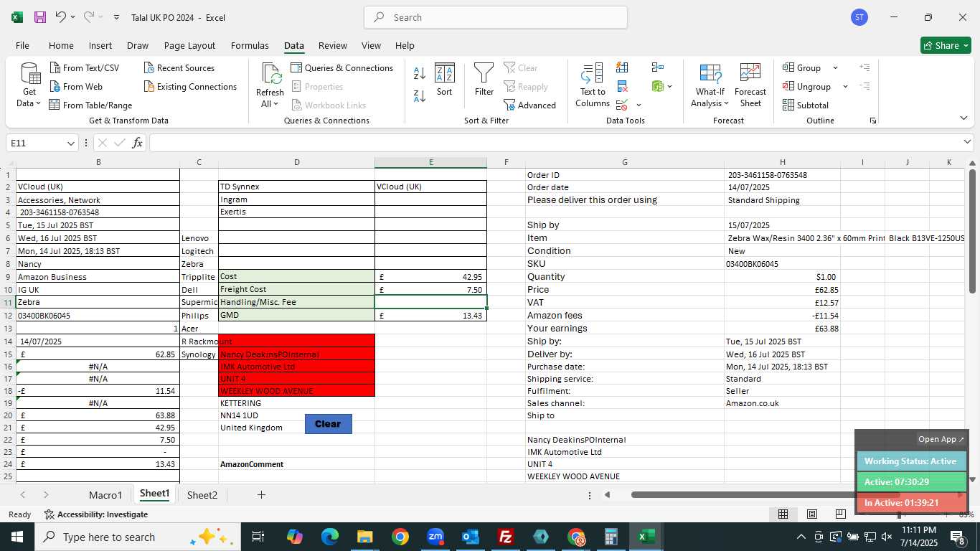Click the Get Data database icon

29,74
